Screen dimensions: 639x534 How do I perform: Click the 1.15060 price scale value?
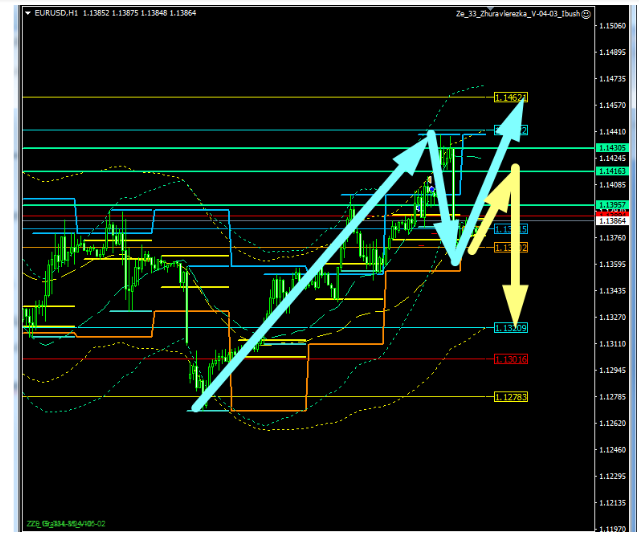pos(613,26)
